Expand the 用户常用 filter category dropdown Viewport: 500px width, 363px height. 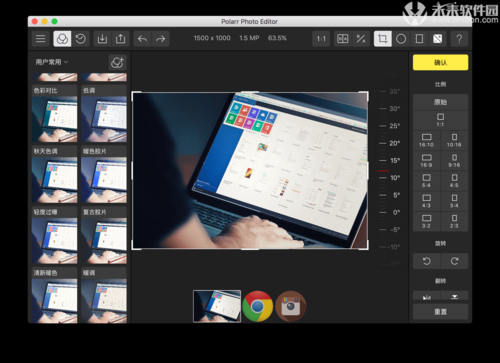point(52,62)
